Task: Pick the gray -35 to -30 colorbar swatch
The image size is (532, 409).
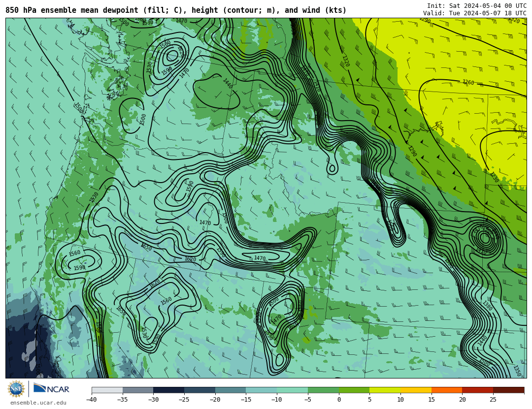Action: coord(138,390)
